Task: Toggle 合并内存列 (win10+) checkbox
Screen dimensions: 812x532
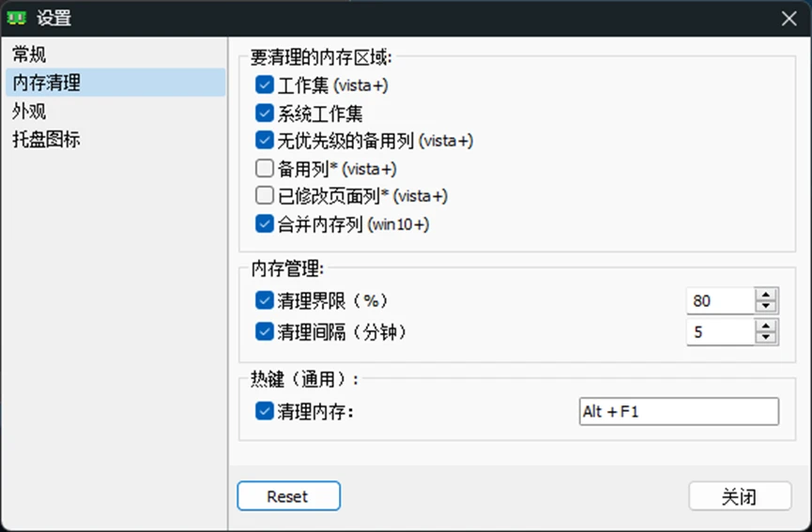Action: tap(265, 224)
